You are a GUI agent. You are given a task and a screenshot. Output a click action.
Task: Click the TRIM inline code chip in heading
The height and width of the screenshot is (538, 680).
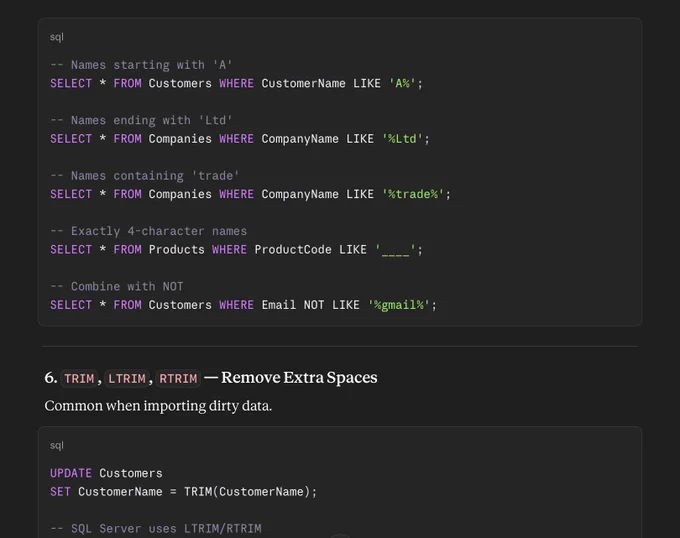(79, 378)
